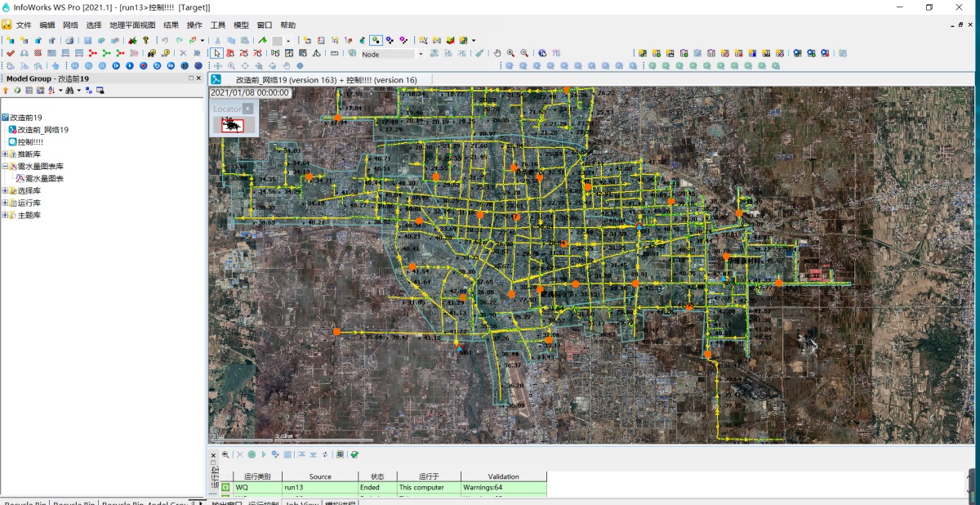Click the binoculars Find icon in Model Group
The height and width of the screenshot is (505, 980).
(x=69, y=91)
